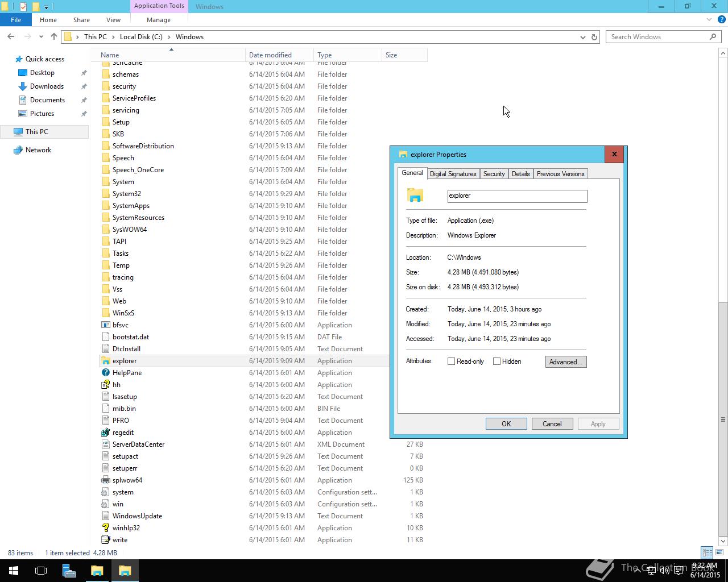The height and width of the screenshot is (582, 728).
Task: Open the address bar history dropdown
Action: tap(582, 37)
